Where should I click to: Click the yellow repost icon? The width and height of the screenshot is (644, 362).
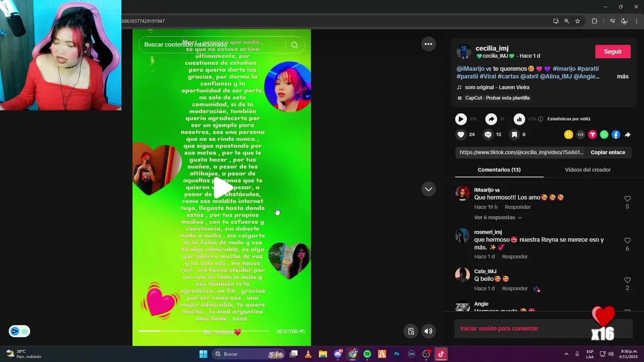(x=569, y=135)
